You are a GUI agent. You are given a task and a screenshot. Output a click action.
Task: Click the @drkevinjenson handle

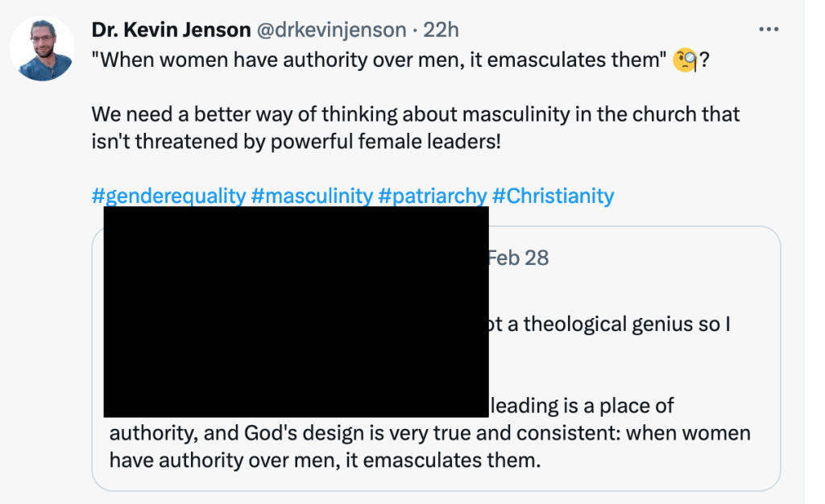(x=331, y=31)
